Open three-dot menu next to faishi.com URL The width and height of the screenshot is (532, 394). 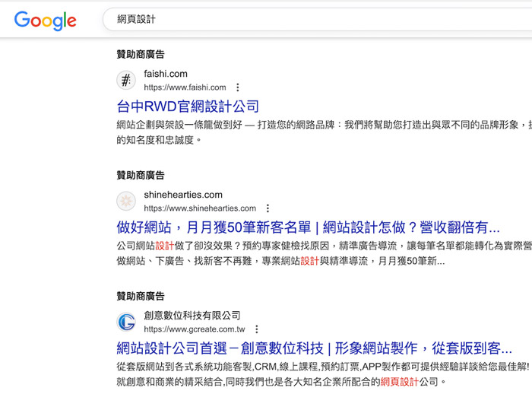pyautogui.click(x=238, y=87)
